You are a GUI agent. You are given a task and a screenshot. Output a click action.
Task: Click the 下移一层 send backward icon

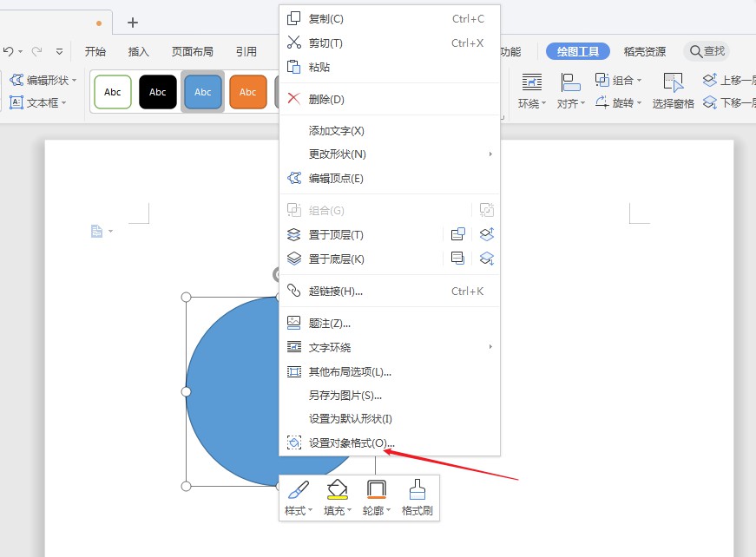722,102
